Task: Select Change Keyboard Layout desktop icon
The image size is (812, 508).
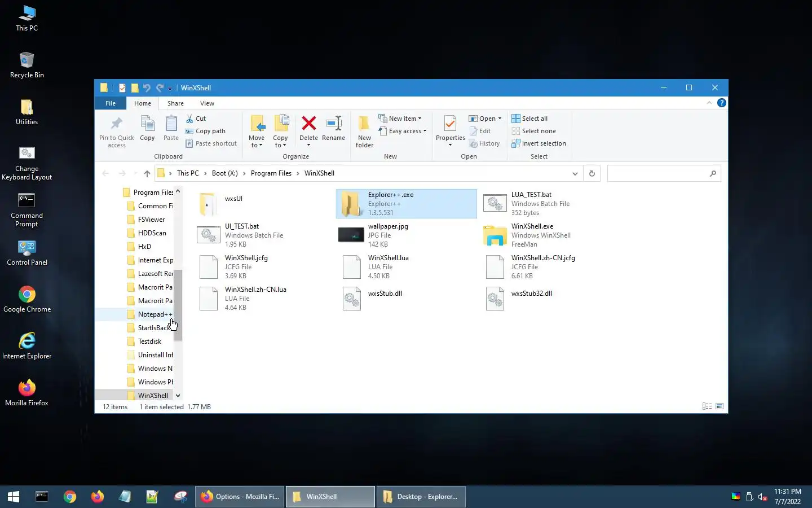Action: coord(27,164)
